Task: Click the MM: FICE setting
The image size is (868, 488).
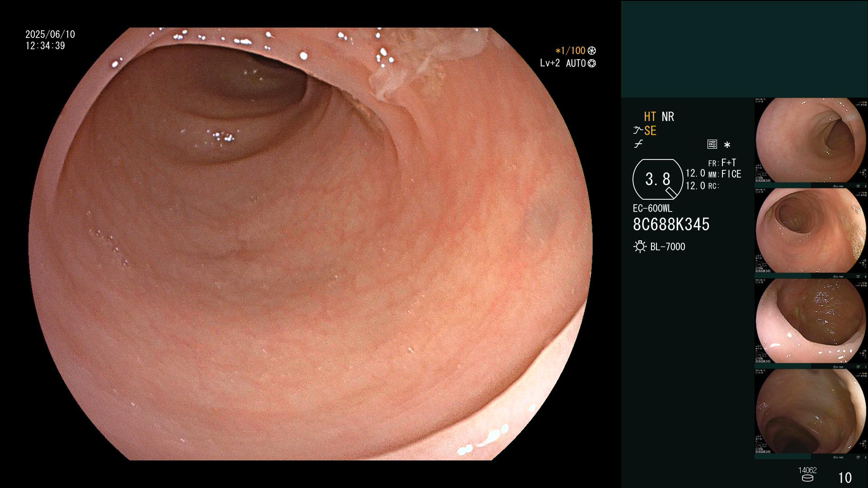Action: point(725,174)
